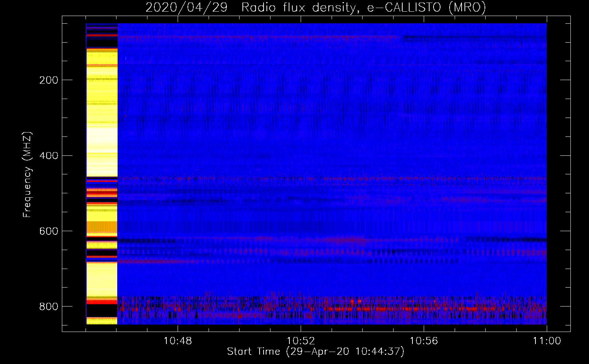The width and height of the screenshot is (589, 364).
Task: Click the 800 frequency tick label
Action: coord(49,307)
